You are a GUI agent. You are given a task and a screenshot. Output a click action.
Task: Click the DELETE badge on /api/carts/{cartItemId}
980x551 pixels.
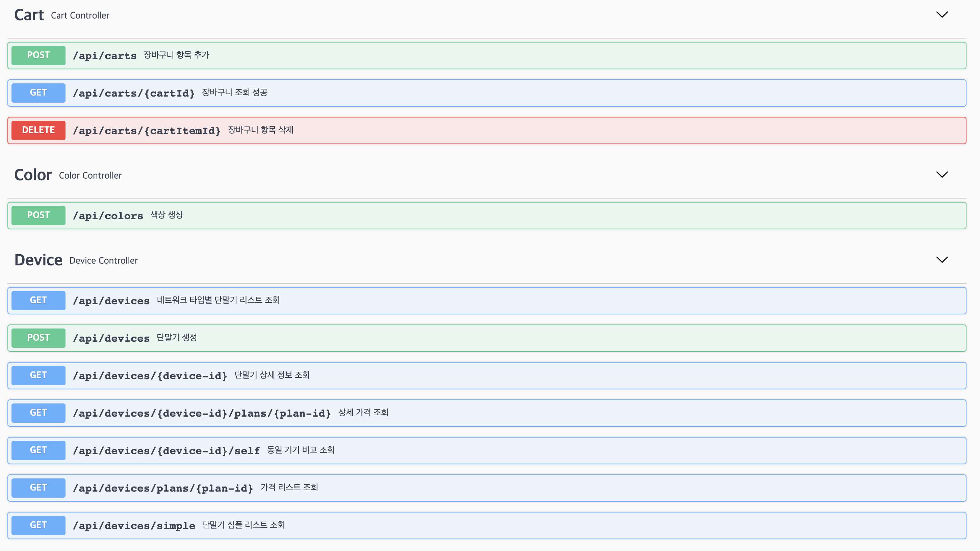pos(38,130)
